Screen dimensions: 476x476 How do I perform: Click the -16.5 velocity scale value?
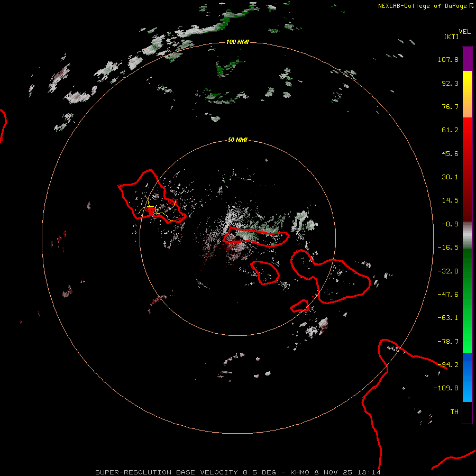click(x=448, y=248)
